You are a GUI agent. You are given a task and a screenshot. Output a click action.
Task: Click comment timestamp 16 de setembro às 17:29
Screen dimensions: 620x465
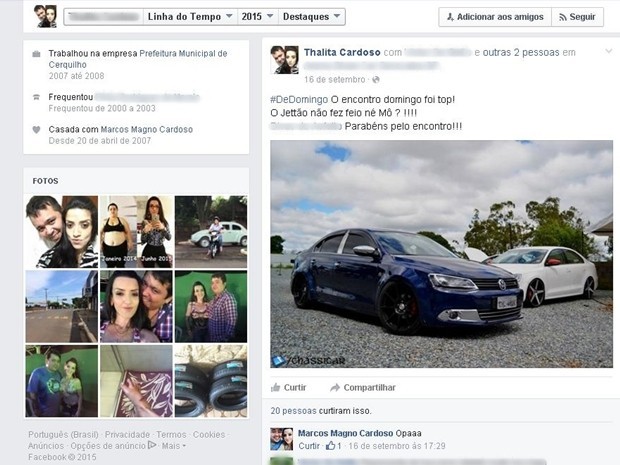coord(397,446)
